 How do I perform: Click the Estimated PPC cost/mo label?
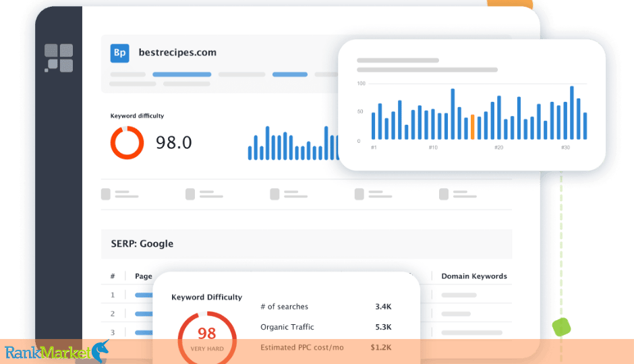tap(302, 347)
